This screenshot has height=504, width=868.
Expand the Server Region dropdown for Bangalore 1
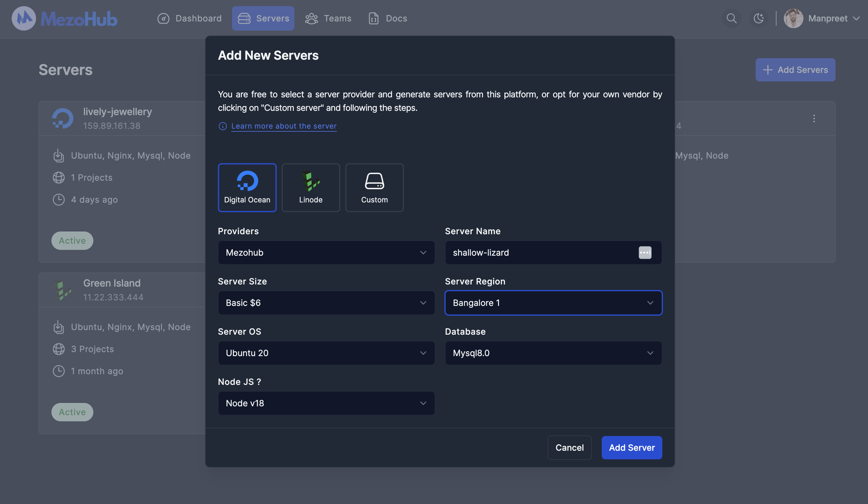(553, 303)
